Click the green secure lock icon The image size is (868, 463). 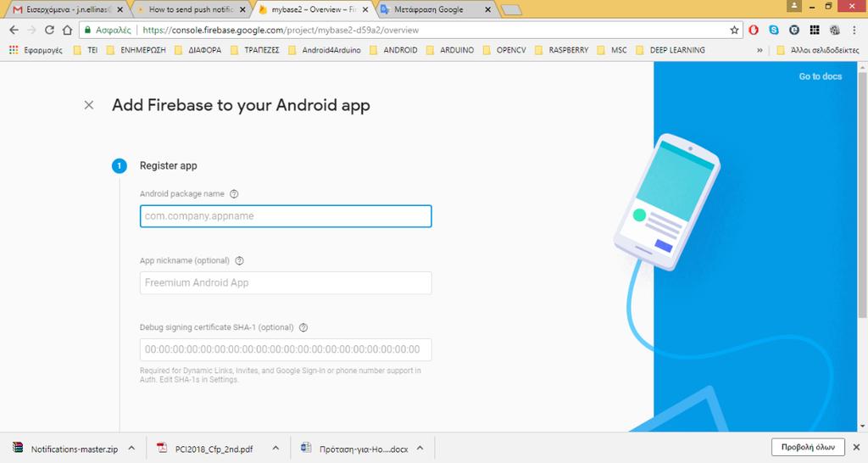pyautogui.click(x=87, y=30)
